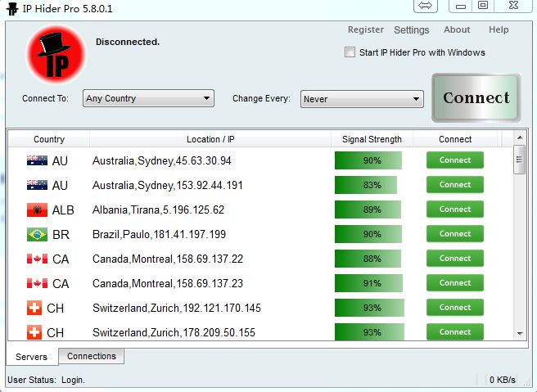Image resolution: width=537 pixels, height=392 pixels.
Task: Select the Servers tab
Action: [x=32, y=357]
